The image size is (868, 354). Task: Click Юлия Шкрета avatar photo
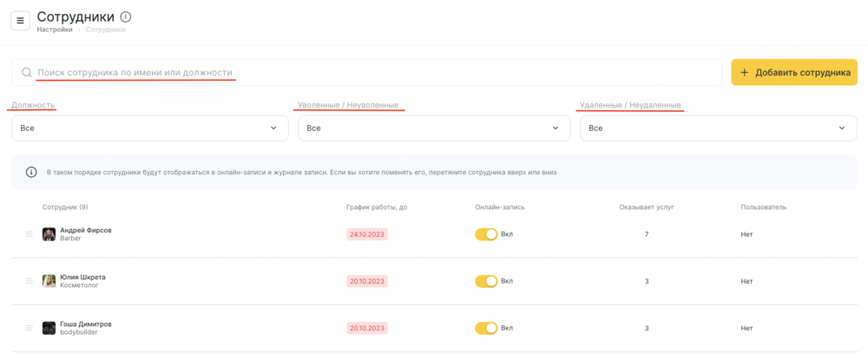pos(49,281)
